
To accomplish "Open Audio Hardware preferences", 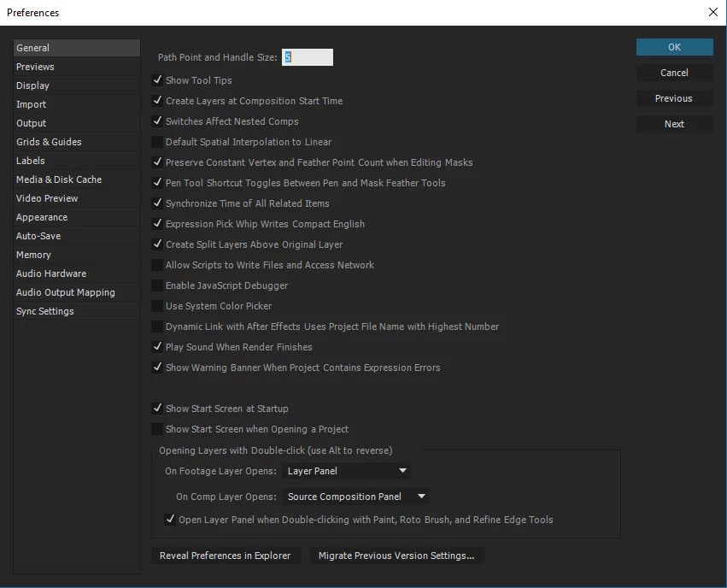I will (x=77, y=273).
